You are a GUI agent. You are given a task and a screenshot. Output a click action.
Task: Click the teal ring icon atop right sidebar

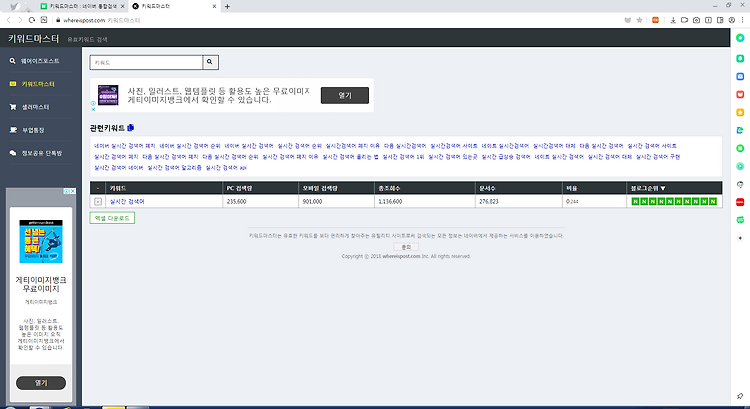coord(740,38)
